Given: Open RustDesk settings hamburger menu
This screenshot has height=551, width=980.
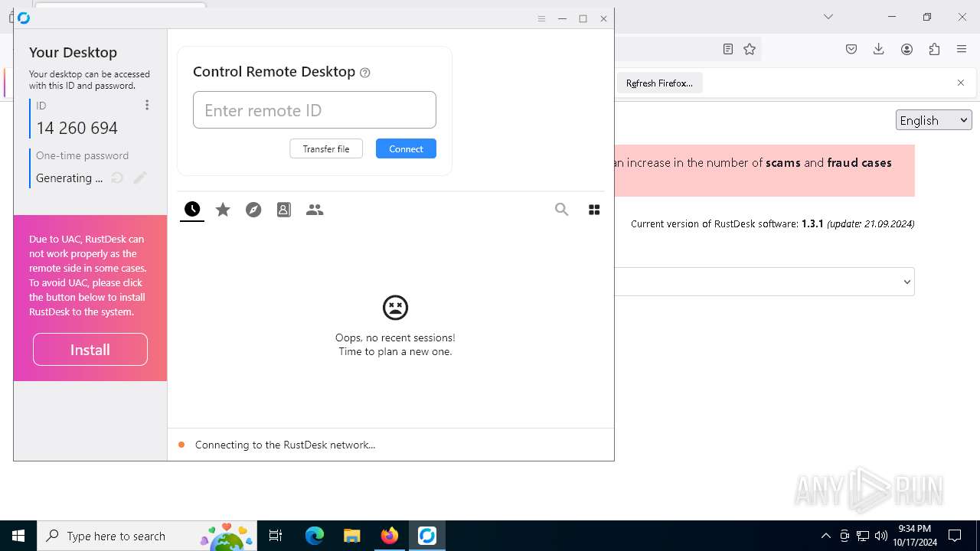Looking at the screenshot, I should point(541,18).
